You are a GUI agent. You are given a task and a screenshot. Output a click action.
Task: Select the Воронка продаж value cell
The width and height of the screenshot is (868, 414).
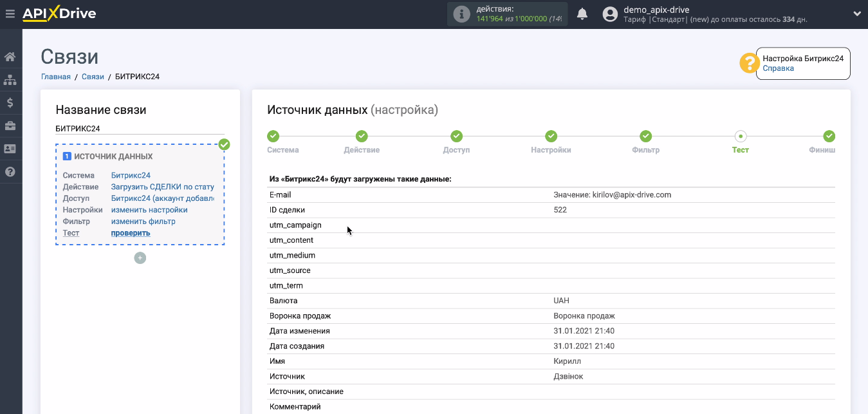tap(584, 316)
